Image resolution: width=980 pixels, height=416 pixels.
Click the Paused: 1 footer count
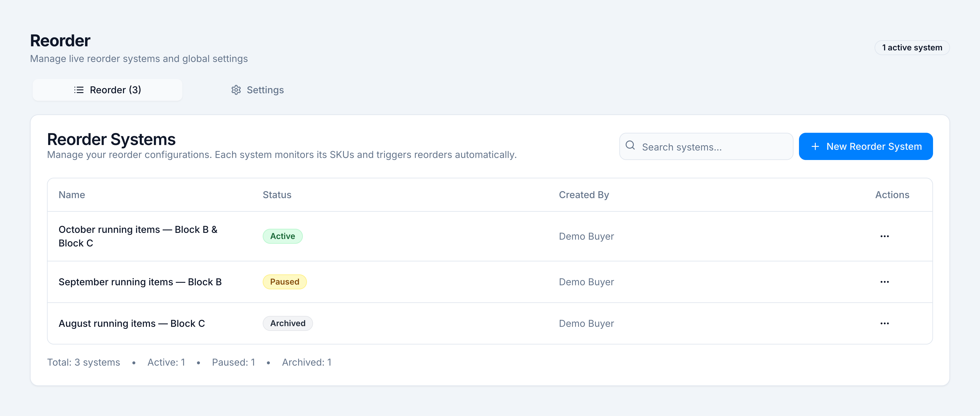click(x=233, y=363)
